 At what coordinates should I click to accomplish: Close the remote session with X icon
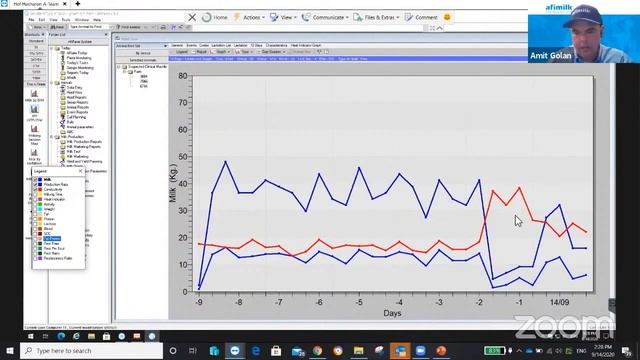(192, 18)
